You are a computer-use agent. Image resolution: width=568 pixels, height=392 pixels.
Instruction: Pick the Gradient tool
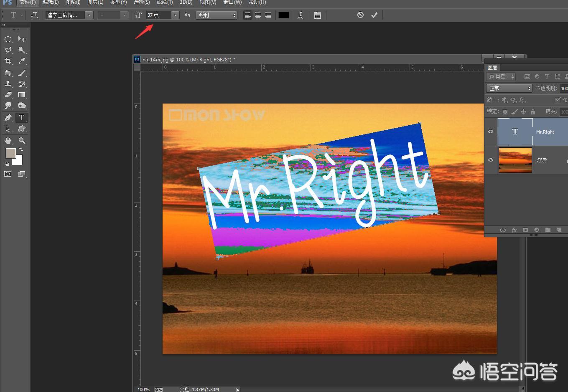pos(22,95)
